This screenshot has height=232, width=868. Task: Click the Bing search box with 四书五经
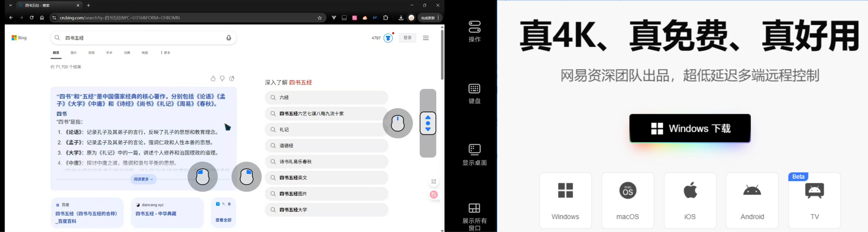coord(143,38)
